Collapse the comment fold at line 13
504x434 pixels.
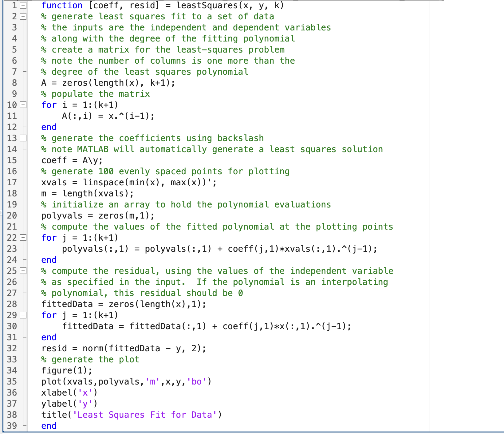(23, 138)
